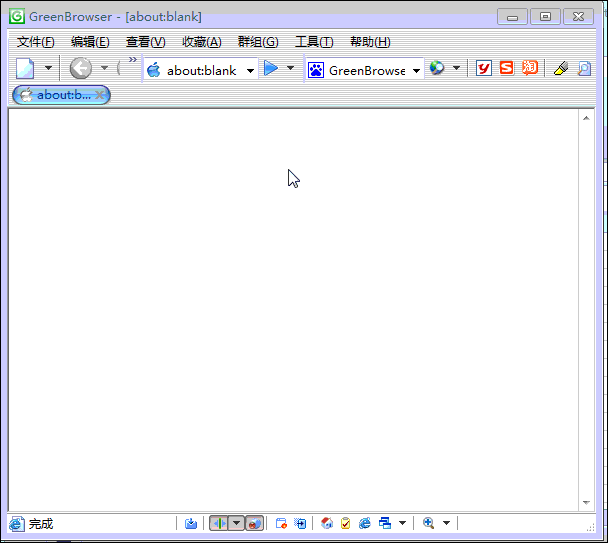Click the red Y search icon
Viewport: 608px width, 543px height.
(484, 68)
